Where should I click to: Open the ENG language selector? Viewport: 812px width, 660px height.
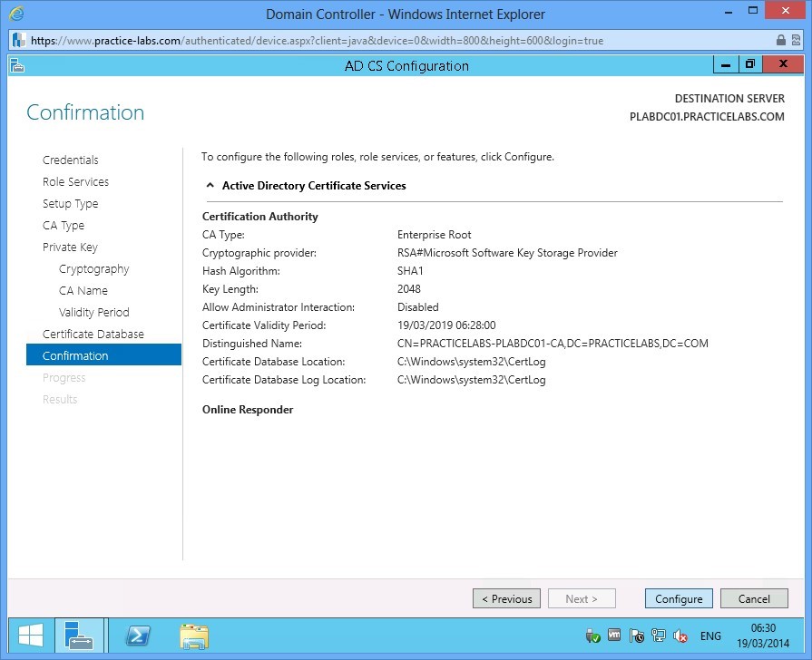point(710,636)
